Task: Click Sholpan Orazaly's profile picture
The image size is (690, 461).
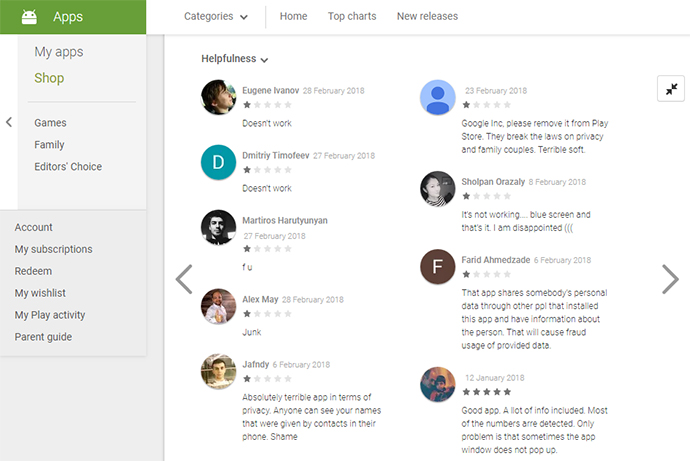Action: pos(438,189)
